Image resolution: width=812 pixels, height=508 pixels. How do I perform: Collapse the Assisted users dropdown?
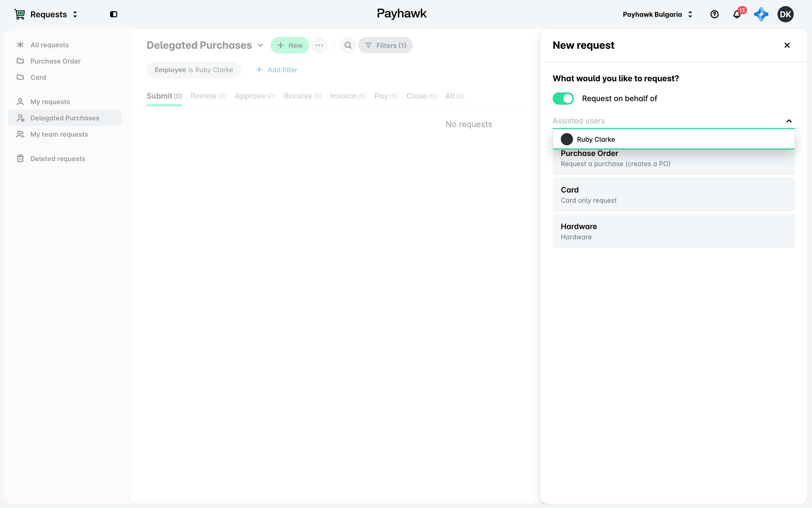(x=789, y=121)
